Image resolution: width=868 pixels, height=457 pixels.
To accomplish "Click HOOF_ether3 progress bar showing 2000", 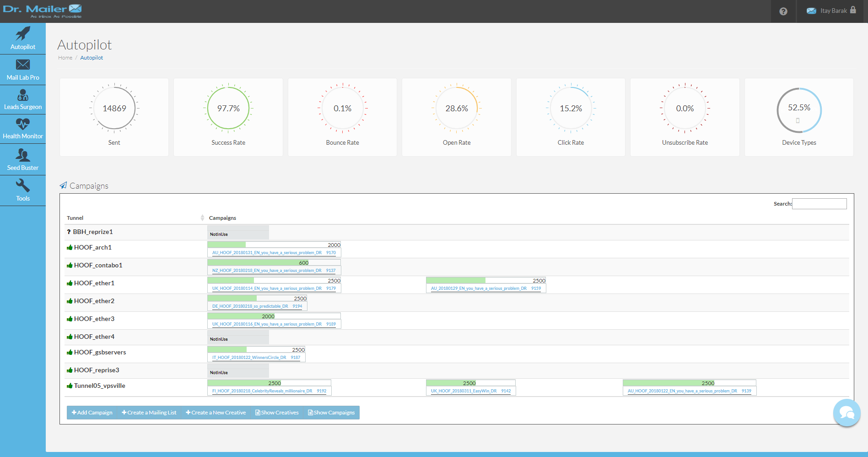I will click(274, 316).
